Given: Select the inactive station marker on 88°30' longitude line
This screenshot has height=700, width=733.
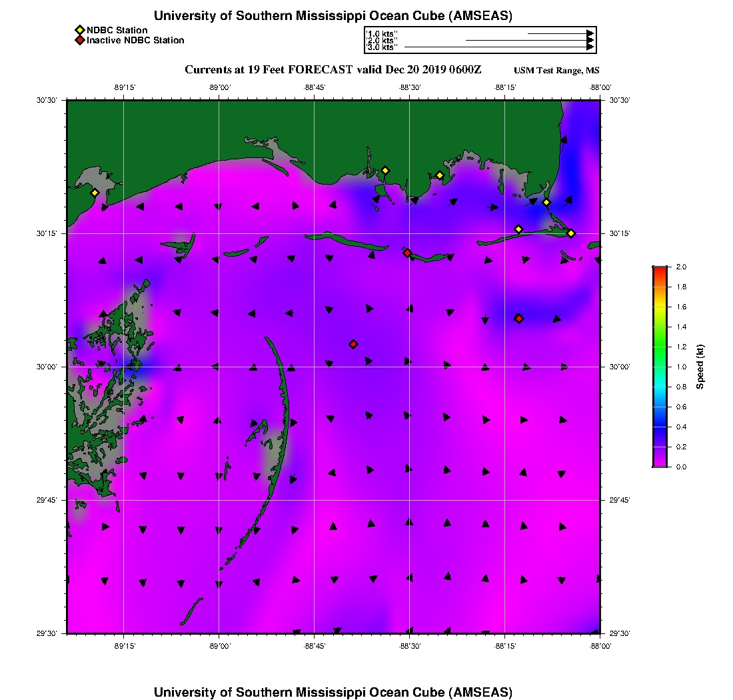Looking at the screenshot, I should click(x=407, y=253).
